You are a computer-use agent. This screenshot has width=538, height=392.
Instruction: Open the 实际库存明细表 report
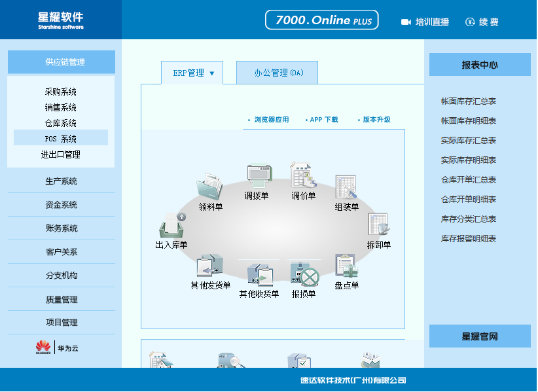pyautogui.click(x=469, y=160)
